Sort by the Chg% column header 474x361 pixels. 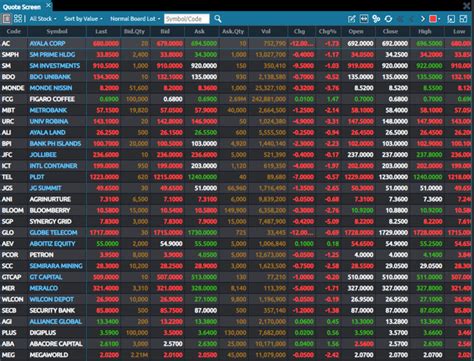pos(327,32)
